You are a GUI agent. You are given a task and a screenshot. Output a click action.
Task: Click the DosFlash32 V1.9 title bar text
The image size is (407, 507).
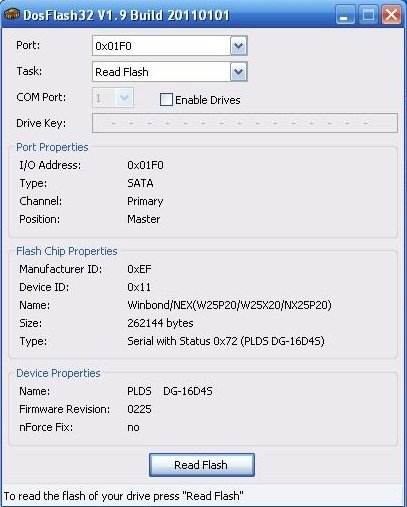[126, 15]
